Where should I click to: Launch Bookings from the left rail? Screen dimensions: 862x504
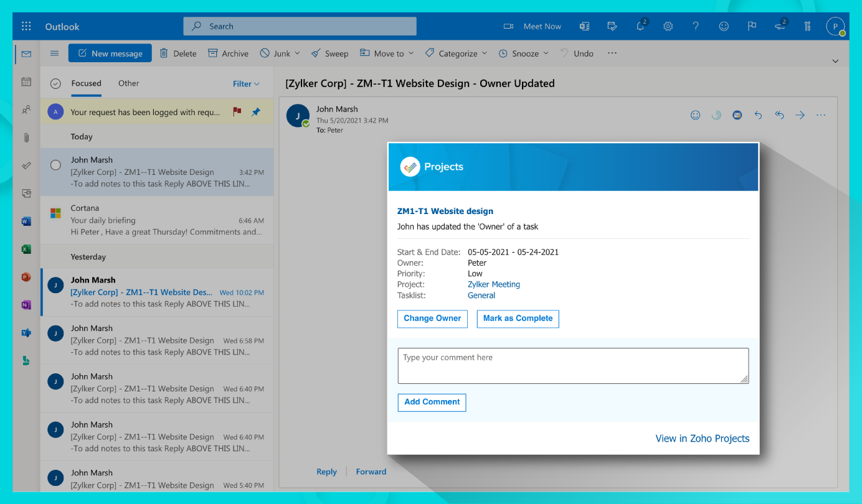pos(26,360)
